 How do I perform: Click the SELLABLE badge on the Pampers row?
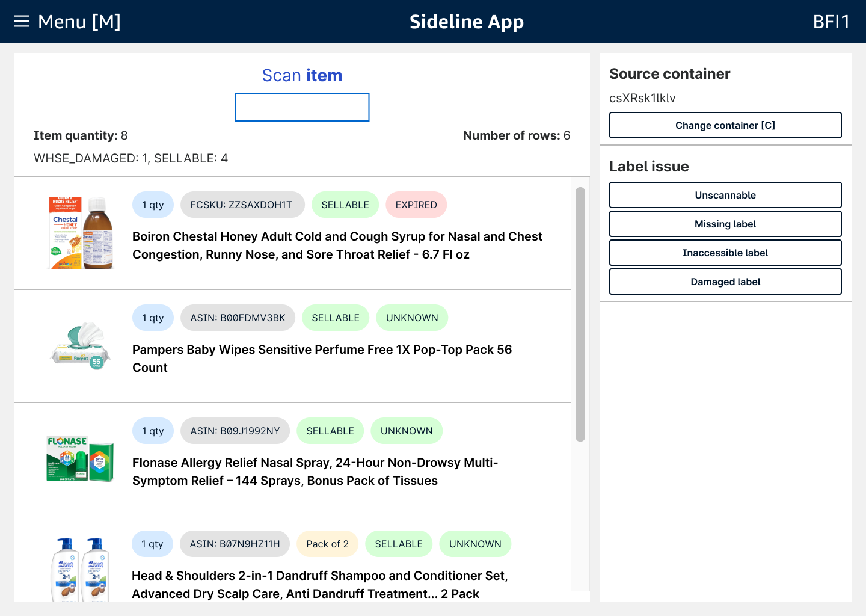tap(336, 318)
